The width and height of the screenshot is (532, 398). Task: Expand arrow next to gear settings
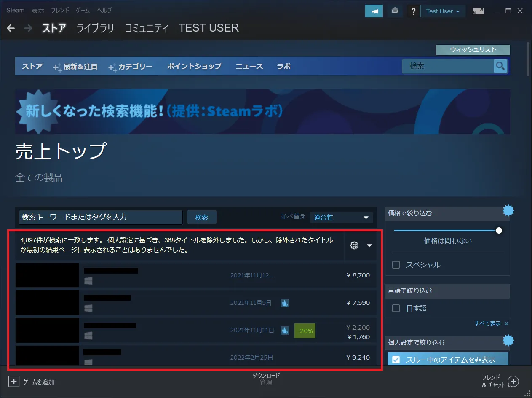369,245
